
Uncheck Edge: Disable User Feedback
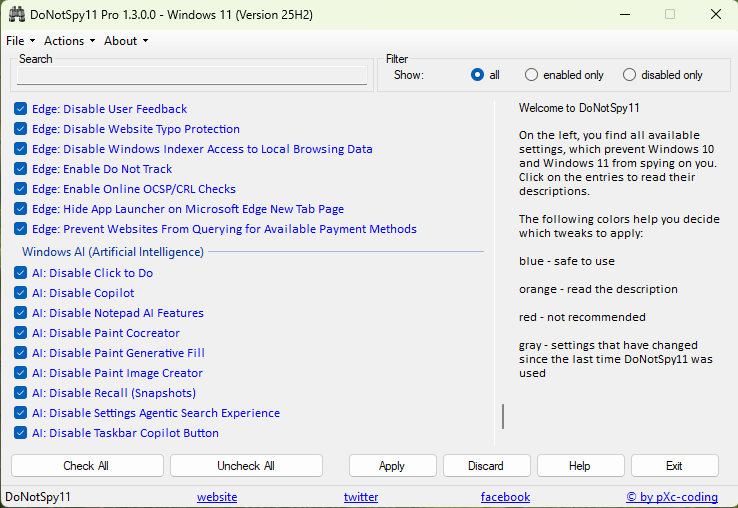pyautogui.click(x=20, y=109)
